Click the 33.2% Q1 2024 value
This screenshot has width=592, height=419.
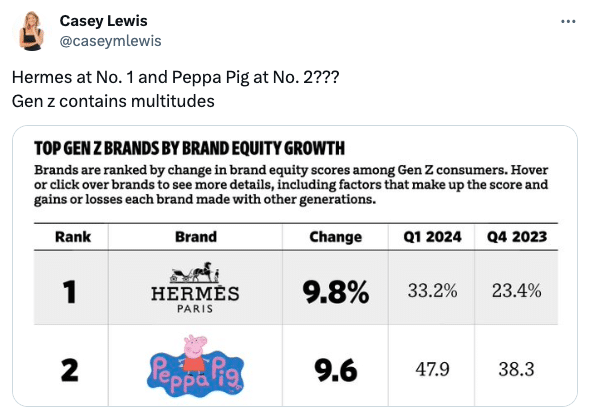[x=432, y=291]
